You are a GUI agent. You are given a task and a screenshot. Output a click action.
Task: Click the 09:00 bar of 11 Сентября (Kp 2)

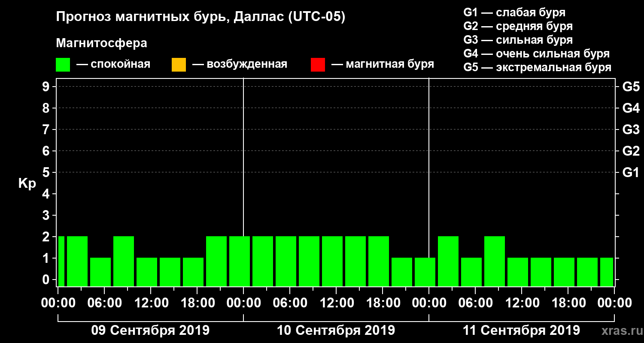point(495,261)
